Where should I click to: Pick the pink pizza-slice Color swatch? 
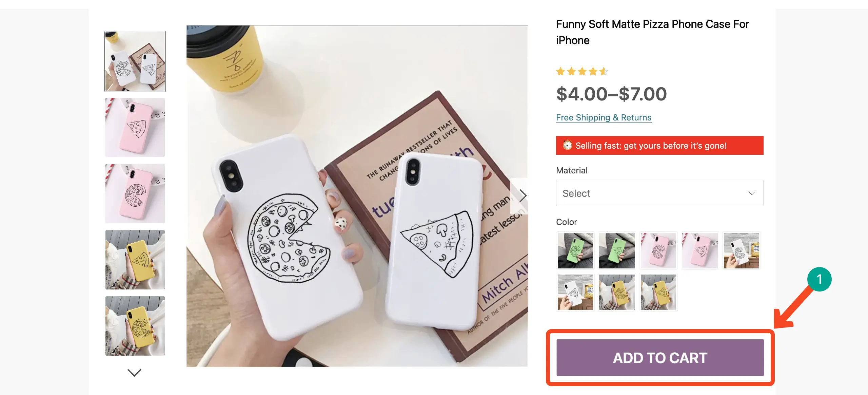(x=700, y=250)
